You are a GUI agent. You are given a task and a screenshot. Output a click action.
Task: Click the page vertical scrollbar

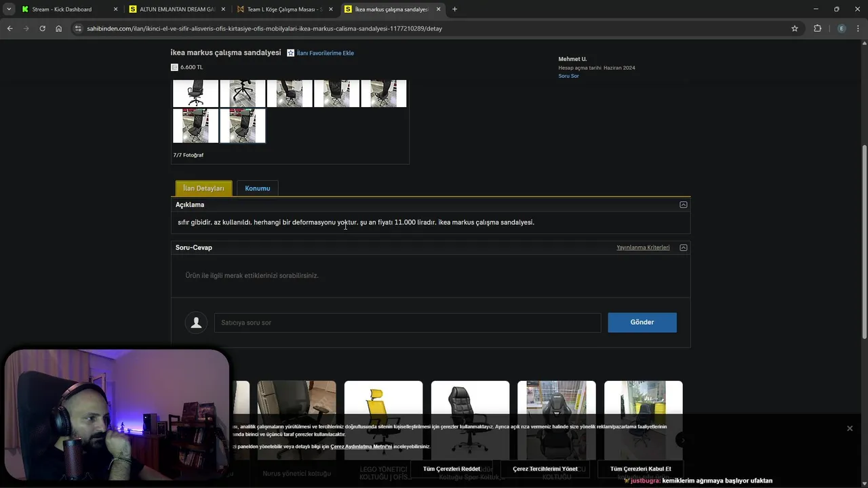coord(864,242)
